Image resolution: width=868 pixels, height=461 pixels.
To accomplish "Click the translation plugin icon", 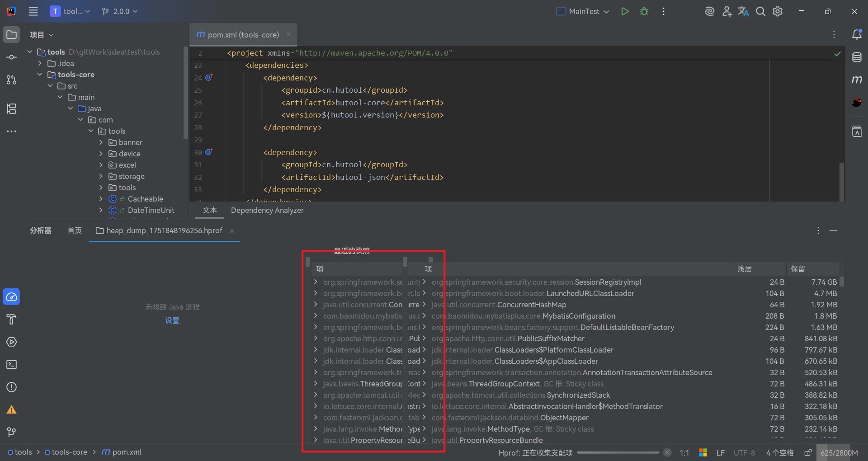I will click(x=744, y=11).
